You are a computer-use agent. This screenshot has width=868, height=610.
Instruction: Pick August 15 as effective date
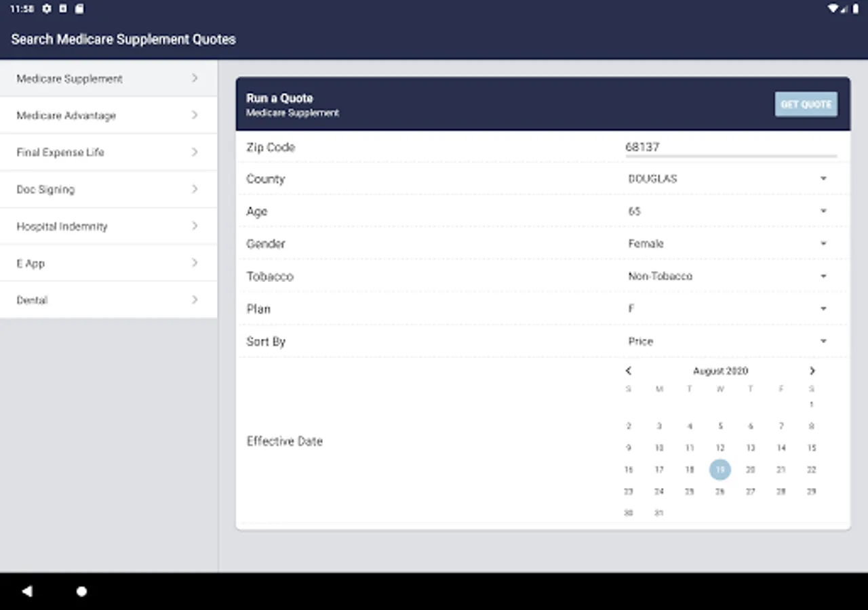click(x=812, y=448)
